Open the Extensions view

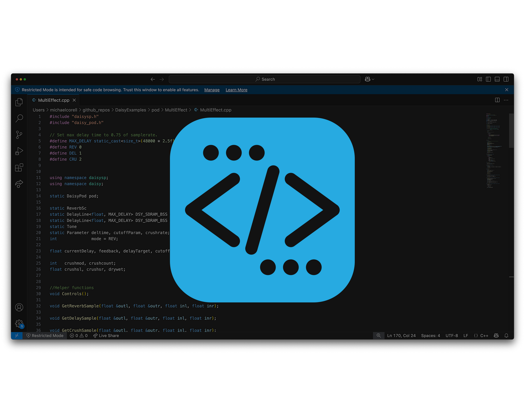click(19, 168)
